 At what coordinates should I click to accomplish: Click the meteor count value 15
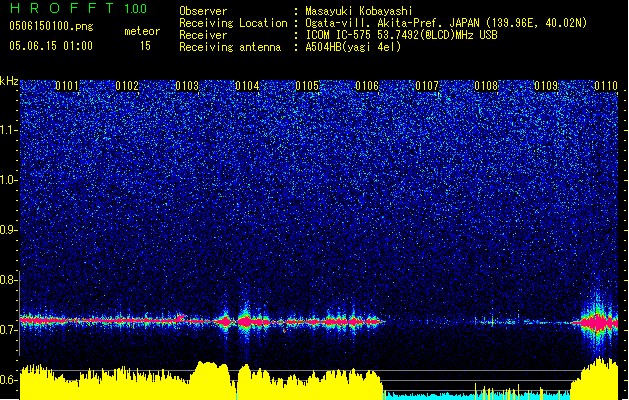[145, 46]
